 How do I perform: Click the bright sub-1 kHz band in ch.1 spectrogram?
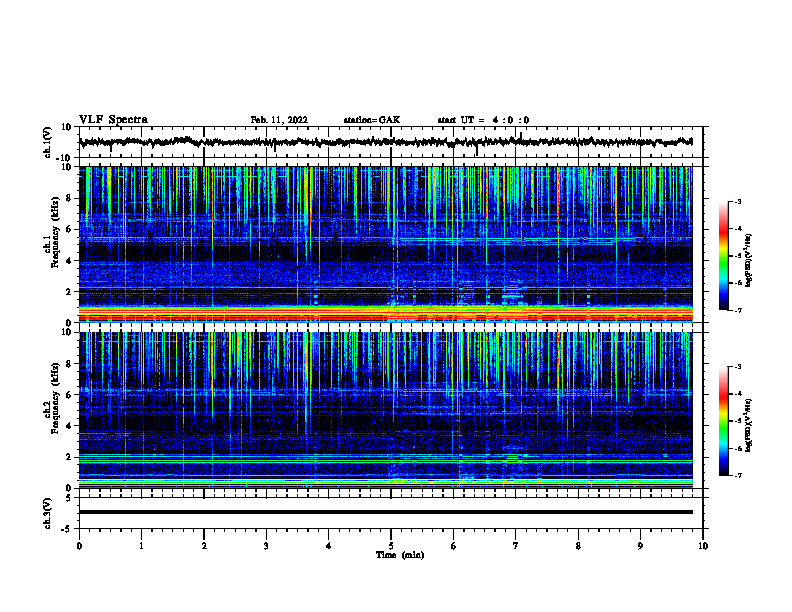pos(385,313)
